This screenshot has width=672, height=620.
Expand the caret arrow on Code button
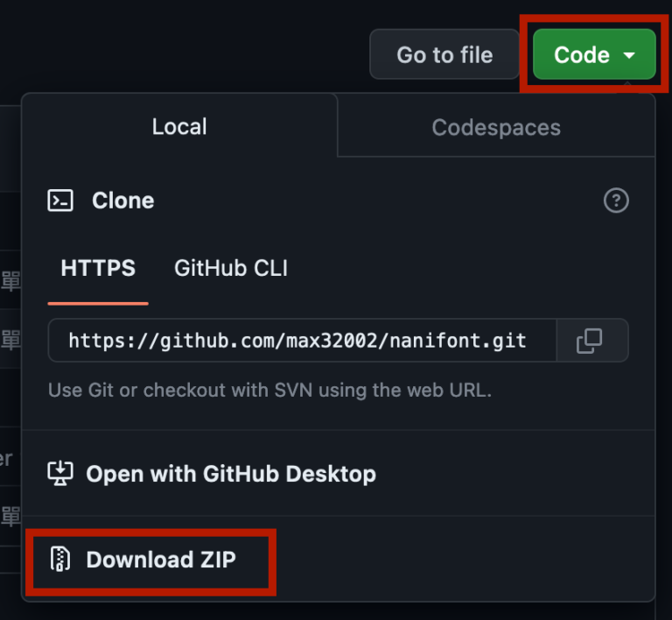[629, 55]
